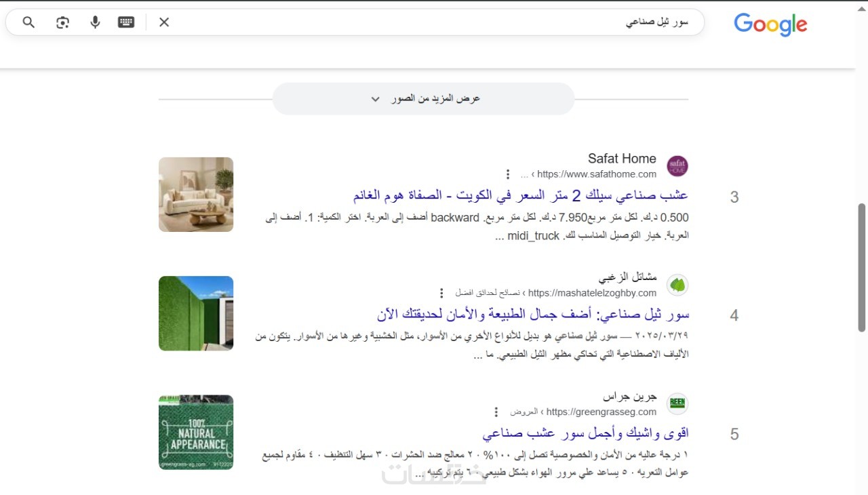Open اقوى واشيك وأجمل سور عشب صناعي result
Image resolution: width=868 pixels, height=495 pixels.
tap(586, 433)
